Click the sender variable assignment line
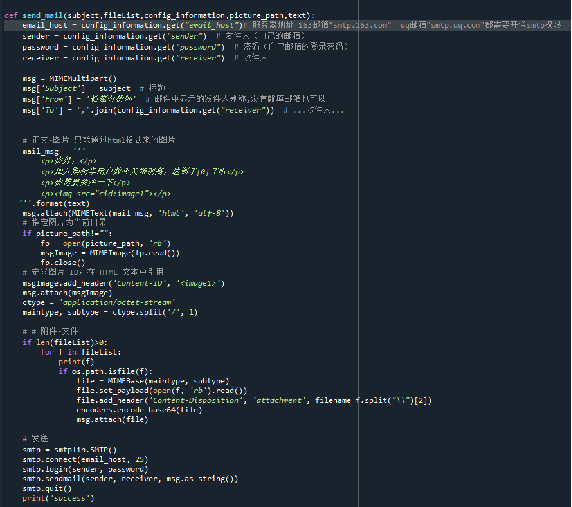This screenshot has width=572, height=507. pos(163,36)
